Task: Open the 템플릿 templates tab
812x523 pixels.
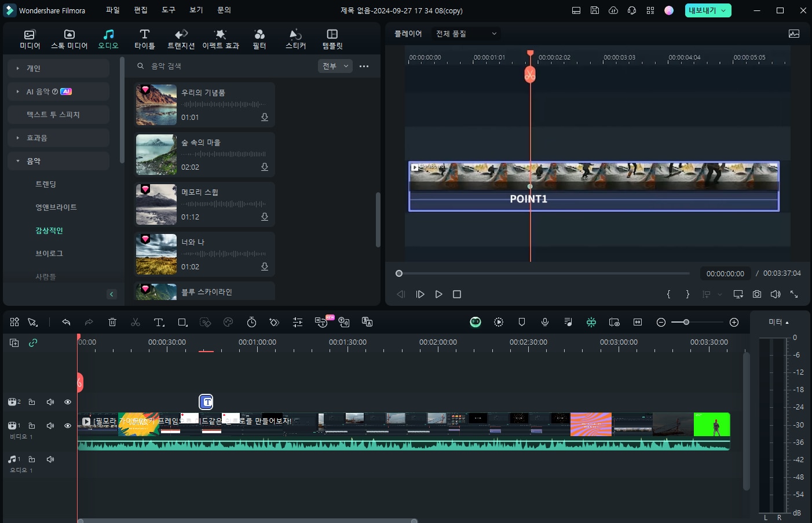Action: point(332,39)
